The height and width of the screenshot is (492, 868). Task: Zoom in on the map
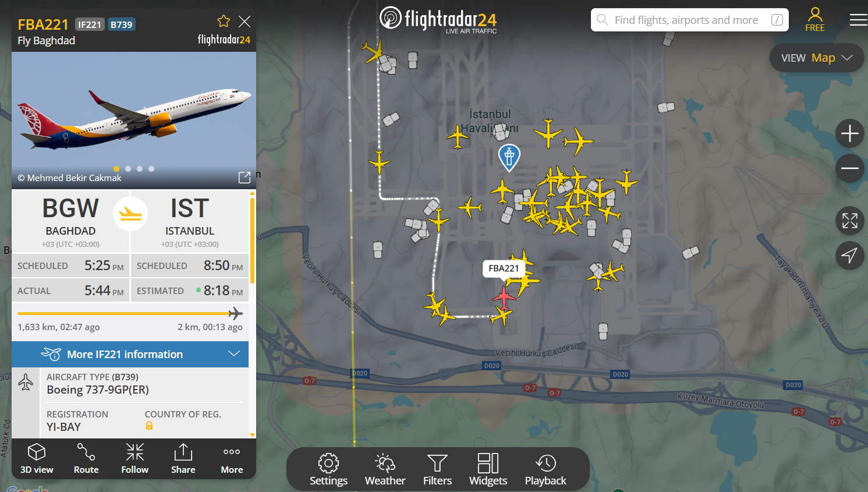(850, 133)
